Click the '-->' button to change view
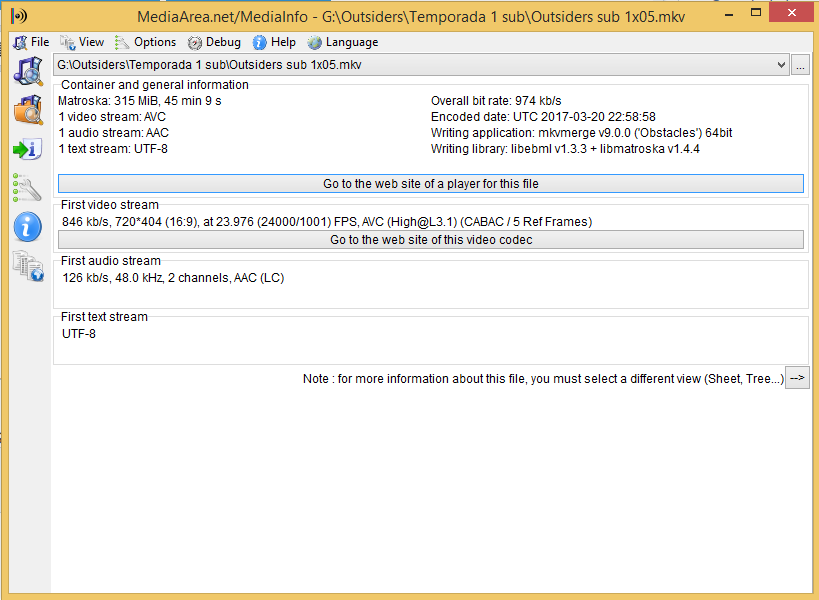This screenshot has width=819, height=600. tap(797, 378)
